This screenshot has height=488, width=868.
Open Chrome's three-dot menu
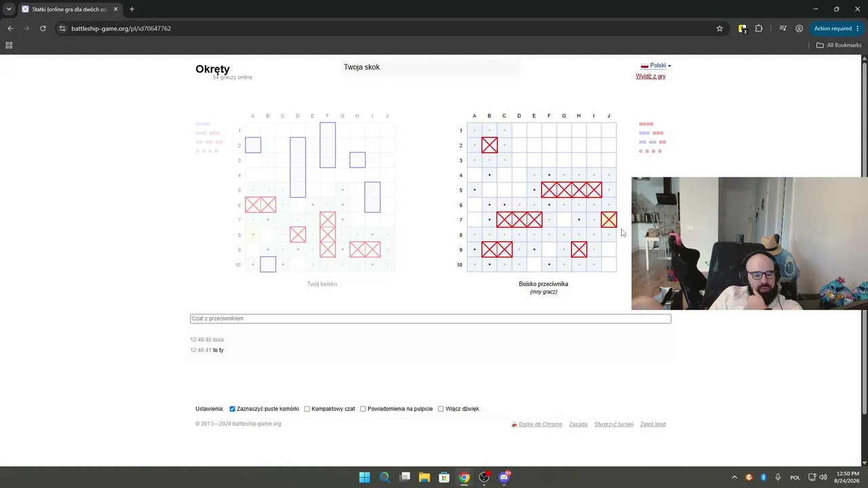point(858,28)
